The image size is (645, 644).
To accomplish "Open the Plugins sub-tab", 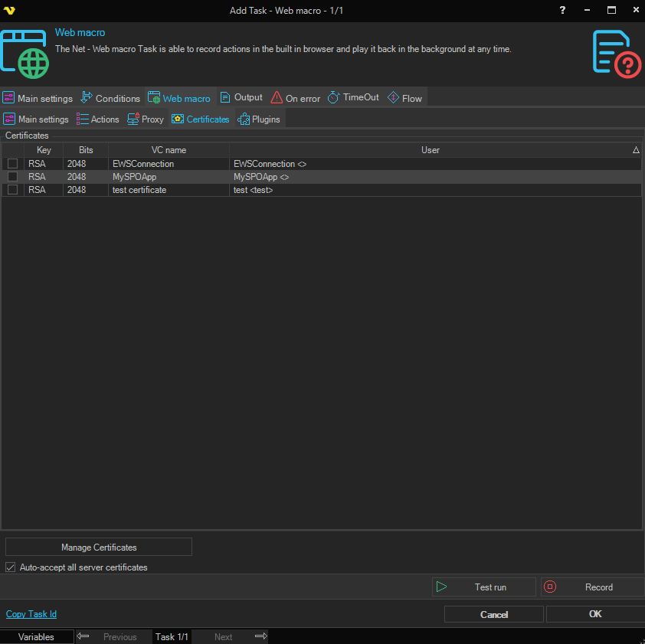I will (259, 119).
